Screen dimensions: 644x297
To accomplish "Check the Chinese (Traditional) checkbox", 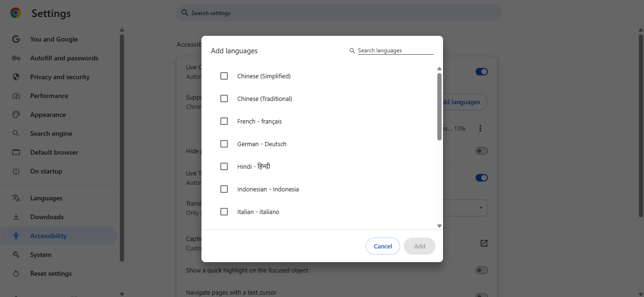I will (x=224, y=99).
